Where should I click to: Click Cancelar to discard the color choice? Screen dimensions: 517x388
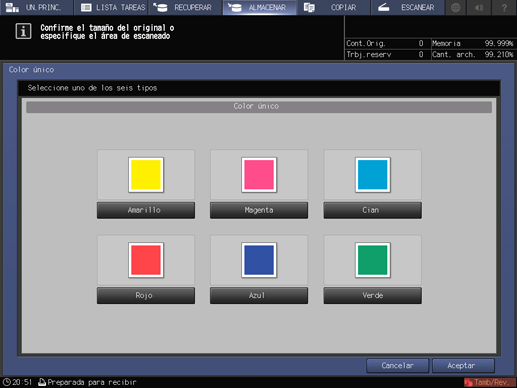397,366
